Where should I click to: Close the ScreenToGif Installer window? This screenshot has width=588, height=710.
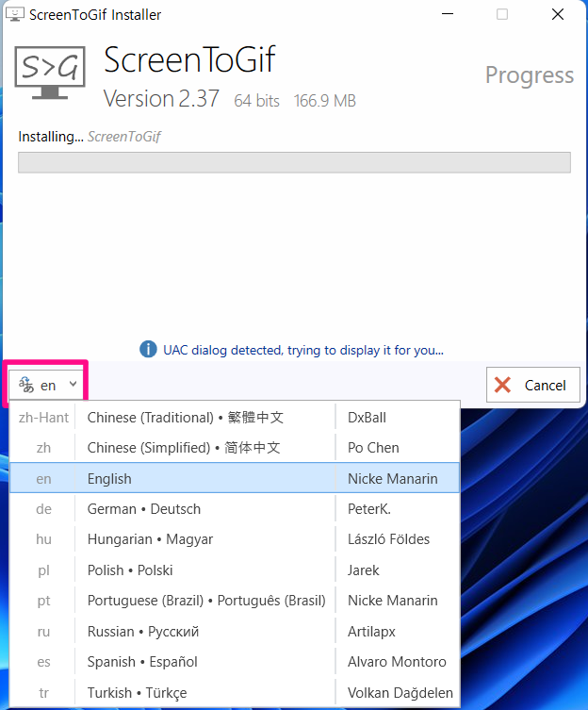click(x=558, y=14)
